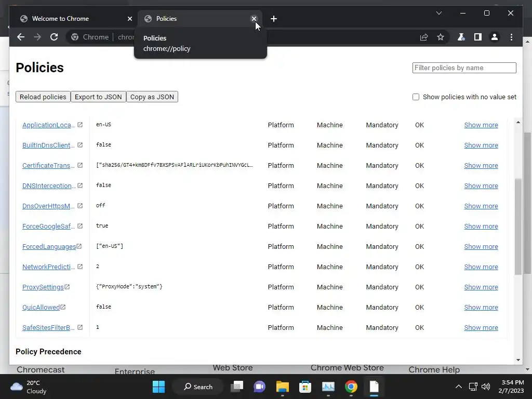Reload the page with the refresh icon
The image size is (532, 399).
point(54,37)
